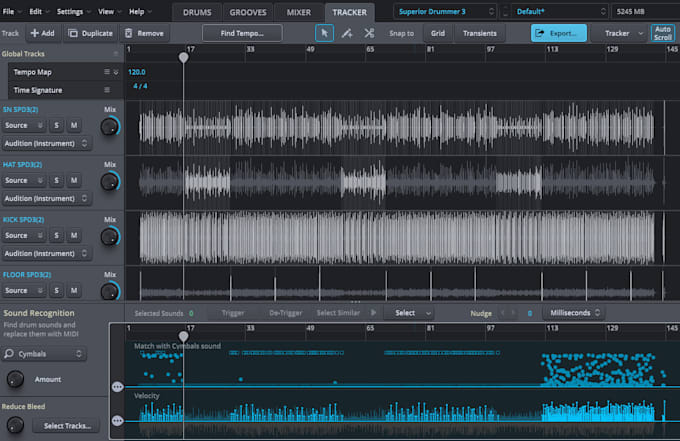This screenshot has height=441, width=680.
Task: Solo the FLOOR SPD3(2) track
Action: coord(56,291)
